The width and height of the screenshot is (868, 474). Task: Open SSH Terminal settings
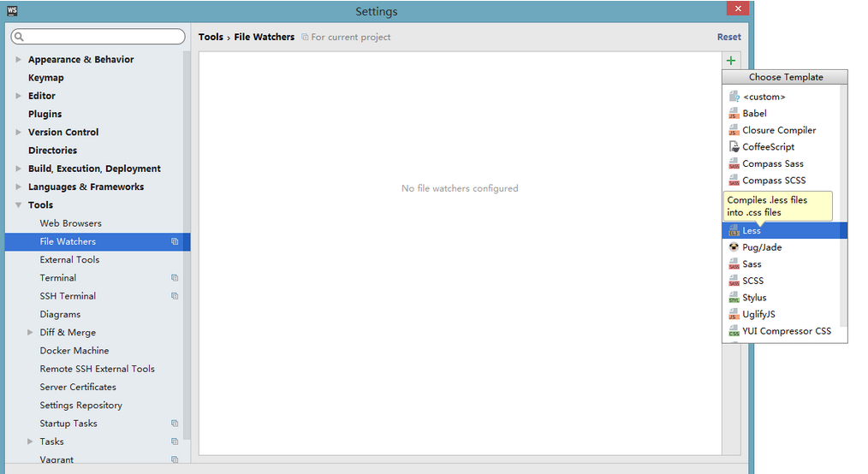pyautogui.click(x=68, y=296)
